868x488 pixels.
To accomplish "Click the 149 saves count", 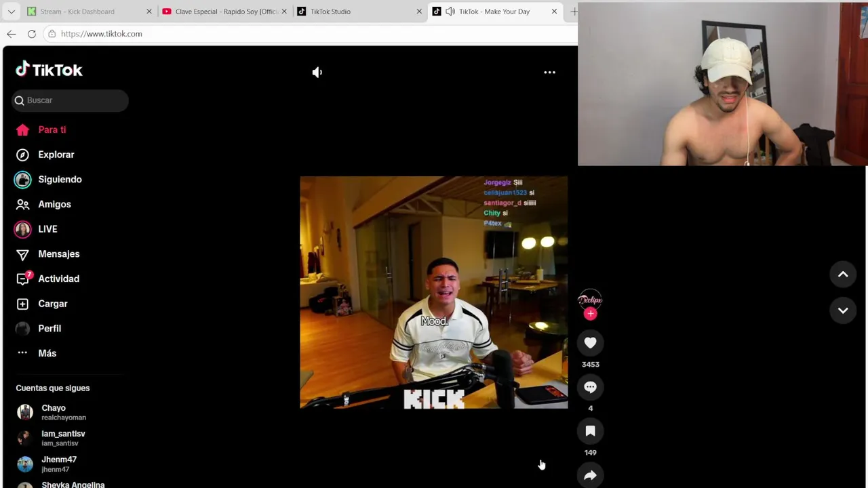I will [591, 453].
